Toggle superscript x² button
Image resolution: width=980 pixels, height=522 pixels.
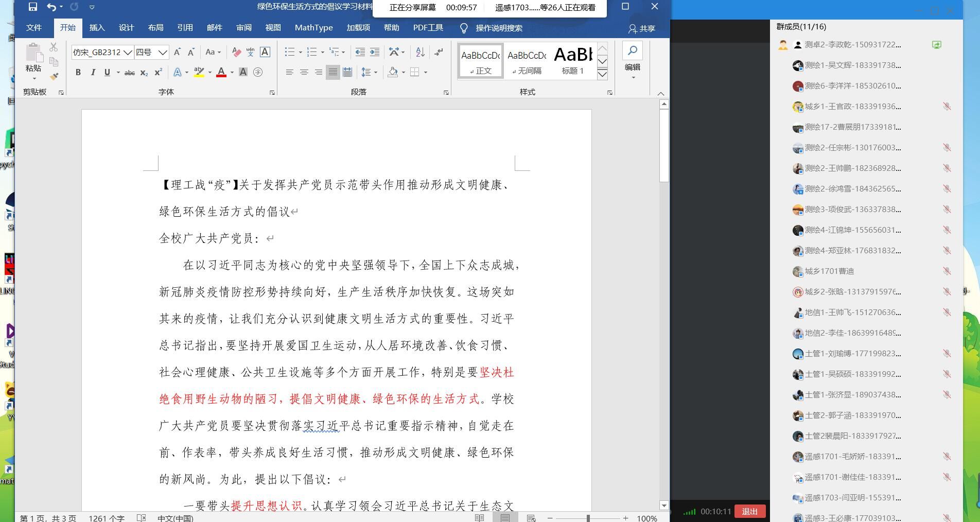point(159,72)
